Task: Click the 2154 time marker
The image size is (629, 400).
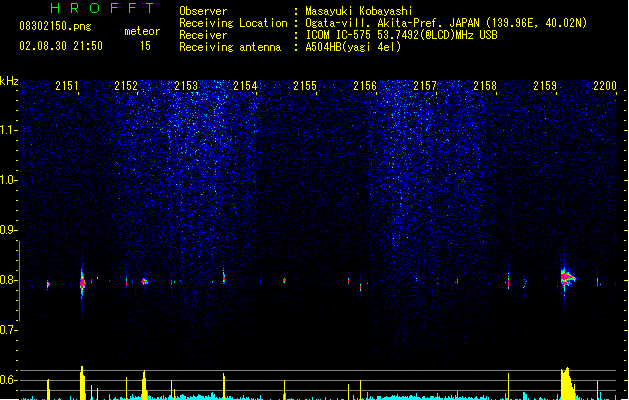Action: coord(246,86)
